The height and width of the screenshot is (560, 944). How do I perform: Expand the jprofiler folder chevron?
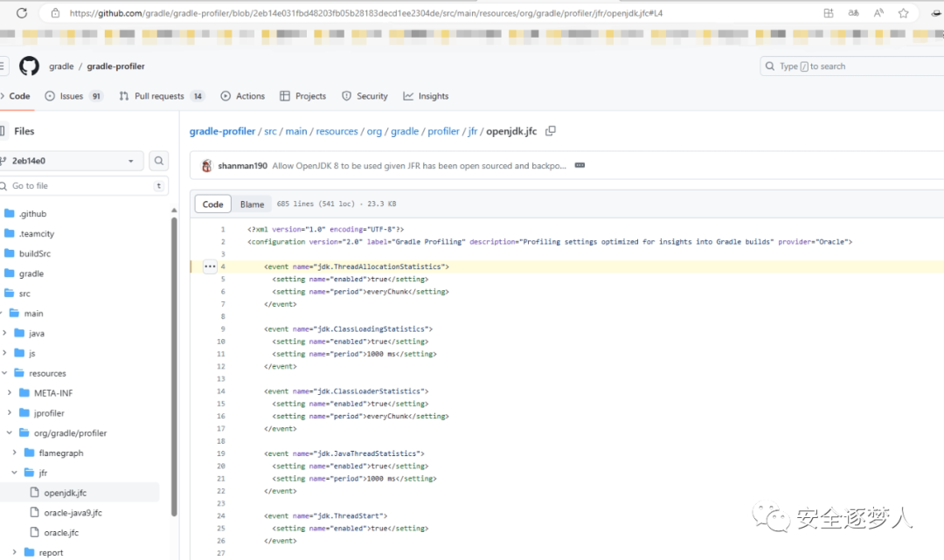pyautogui.click(x=10, y=412)
